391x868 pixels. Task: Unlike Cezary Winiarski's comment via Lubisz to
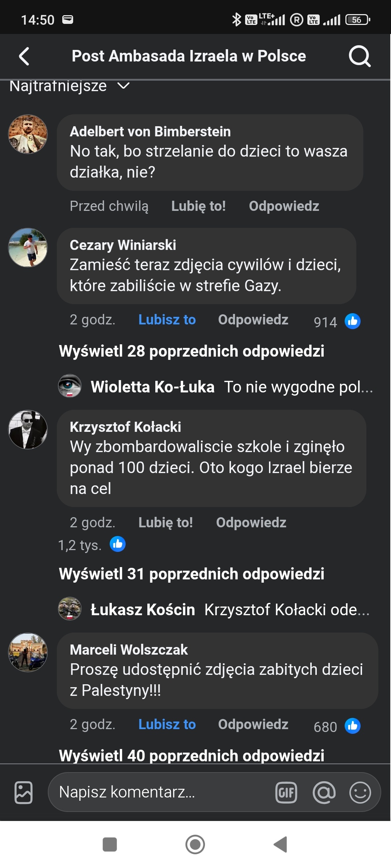coord(167,320)
